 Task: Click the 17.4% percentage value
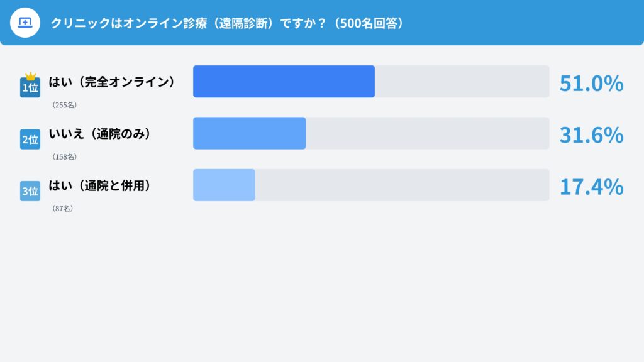pos(591,187)
